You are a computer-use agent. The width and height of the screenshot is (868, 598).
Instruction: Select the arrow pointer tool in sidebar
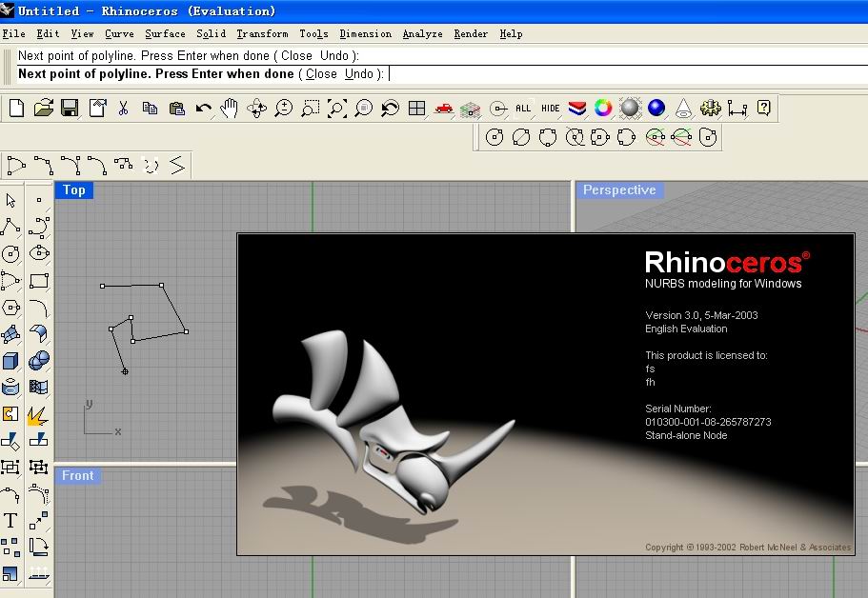coord(10,200)
